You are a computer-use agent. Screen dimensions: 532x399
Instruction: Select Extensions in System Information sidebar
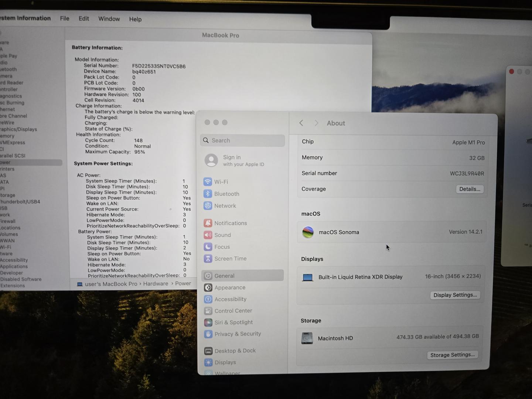click(13, 286)
